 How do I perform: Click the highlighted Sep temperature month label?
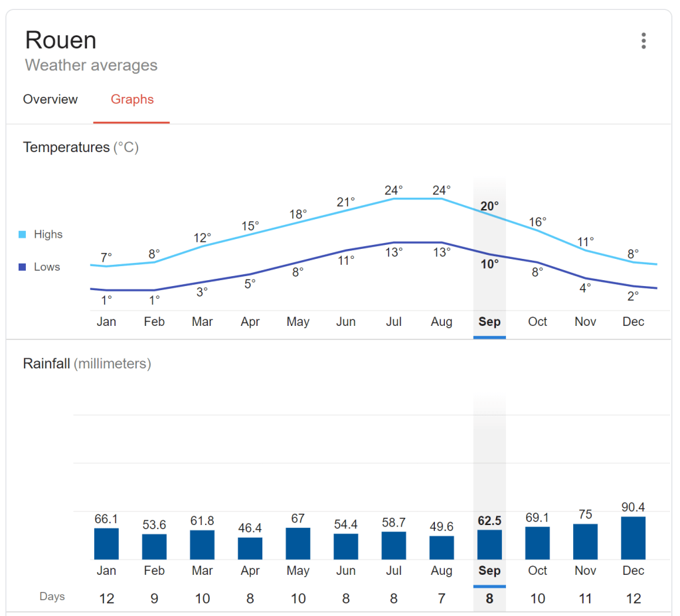489,322
